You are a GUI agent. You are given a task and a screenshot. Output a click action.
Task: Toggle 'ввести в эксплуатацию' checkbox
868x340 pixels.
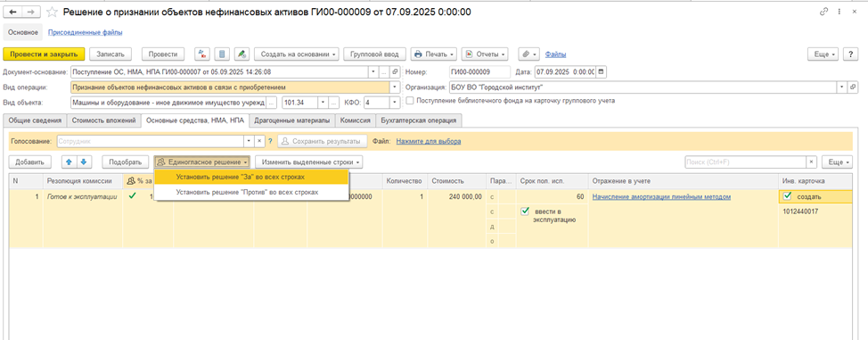coord(525,211)
